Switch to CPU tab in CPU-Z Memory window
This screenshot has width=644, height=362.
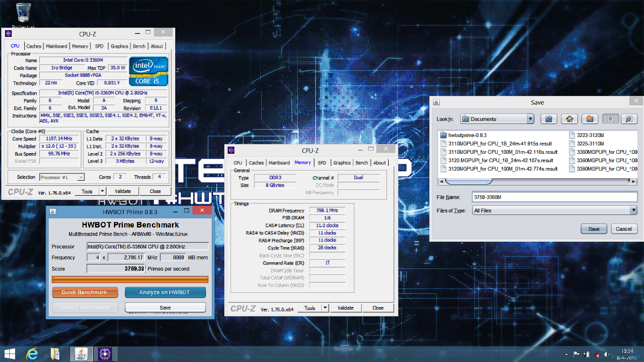[x=238, y=163]
